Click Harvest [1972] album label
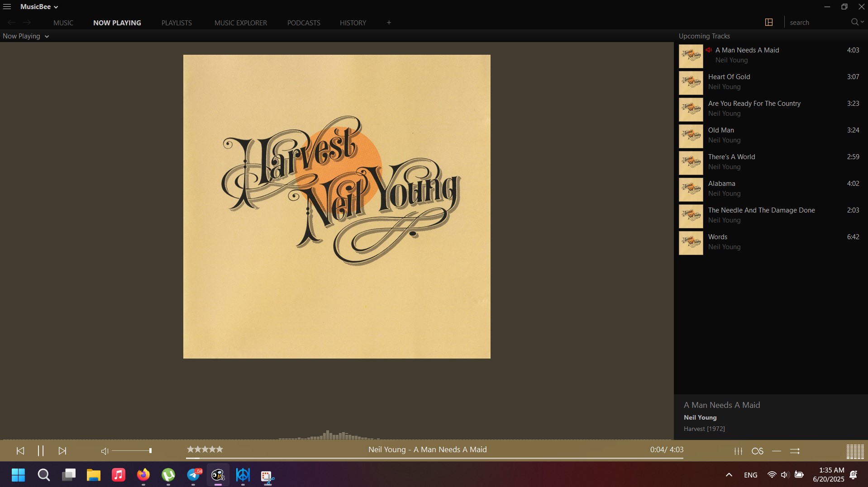The height and width of the screenshot is (487, 868). [704, 429]
